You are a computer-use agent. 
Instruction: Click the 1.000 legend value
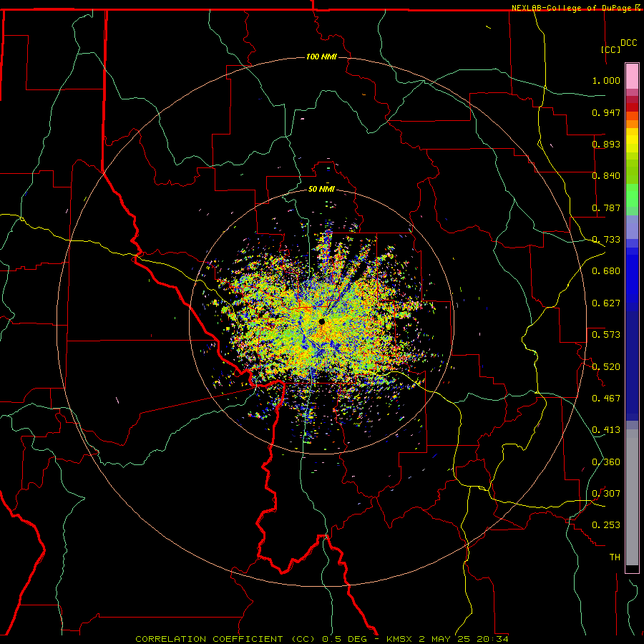(606, 80)
